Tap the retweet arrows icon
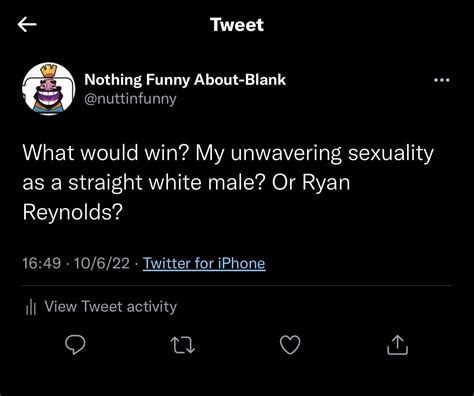Viewport: 474px width, 396px height. [182, 345]
